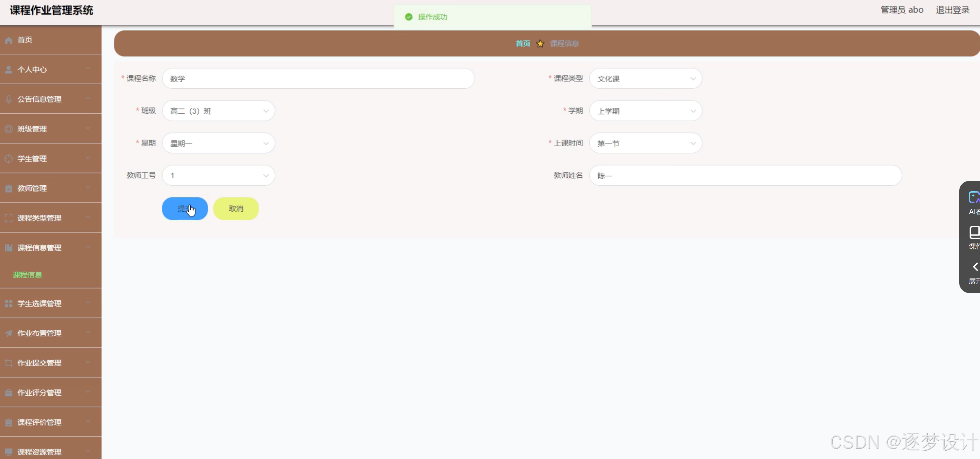This screenshot has height=459, width=980.
Task: Click the home icon beside 首页 in sidebar
Action: click(8, 40)
